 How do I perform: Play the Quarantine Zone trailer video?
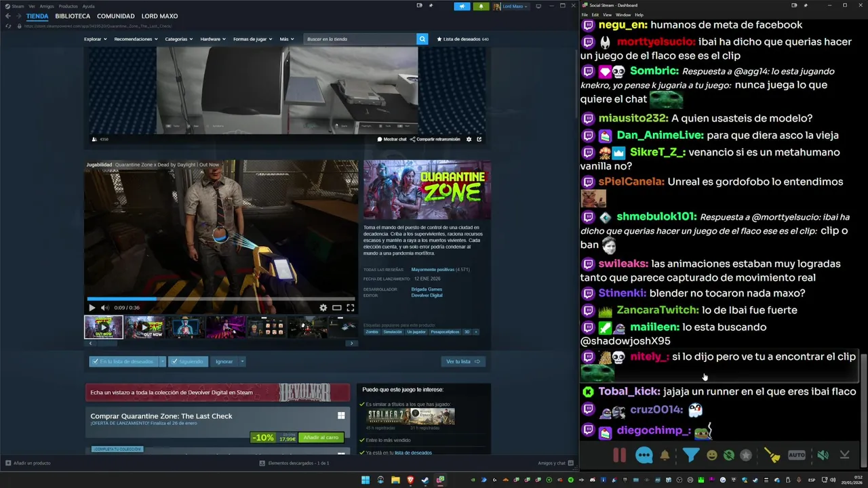pos(92,308)
